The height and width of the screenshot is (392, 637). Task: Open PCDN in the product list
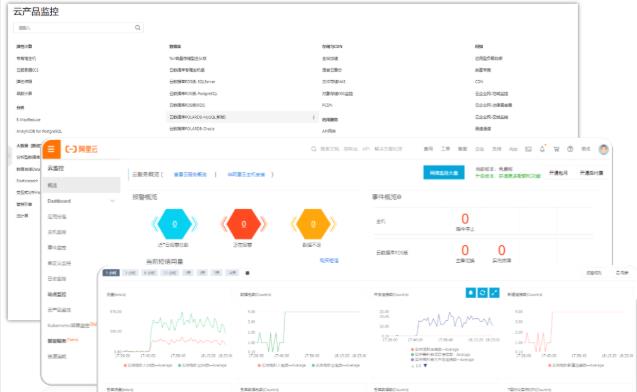pyautogui.click(x=327, y=105)
